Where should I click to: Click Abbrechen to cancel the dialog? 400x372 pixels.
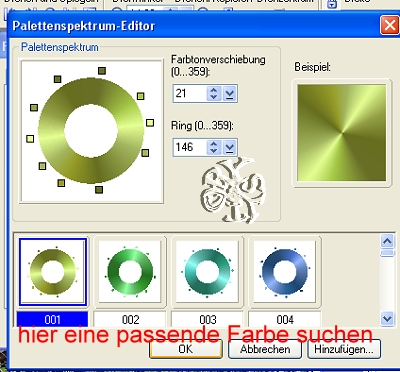(265, 349)
